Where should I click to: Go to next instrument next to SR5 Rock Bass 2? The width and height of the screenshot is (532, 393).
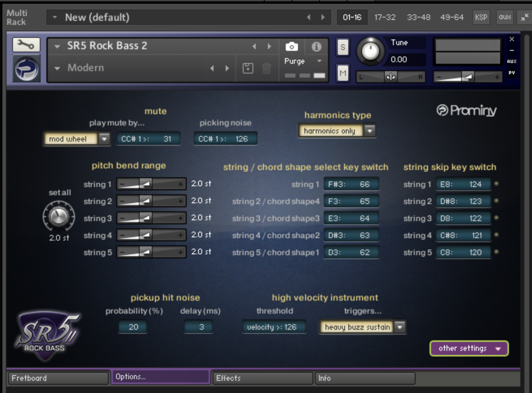click(269, 46)
